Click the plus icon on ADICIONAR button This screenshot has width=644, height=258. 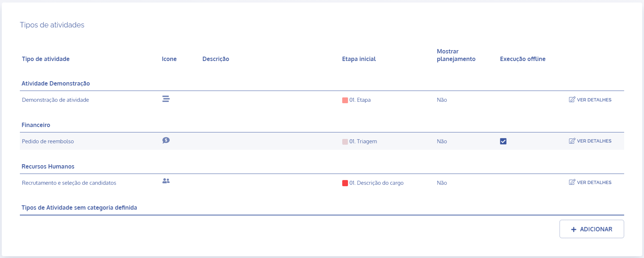point(573,229)
